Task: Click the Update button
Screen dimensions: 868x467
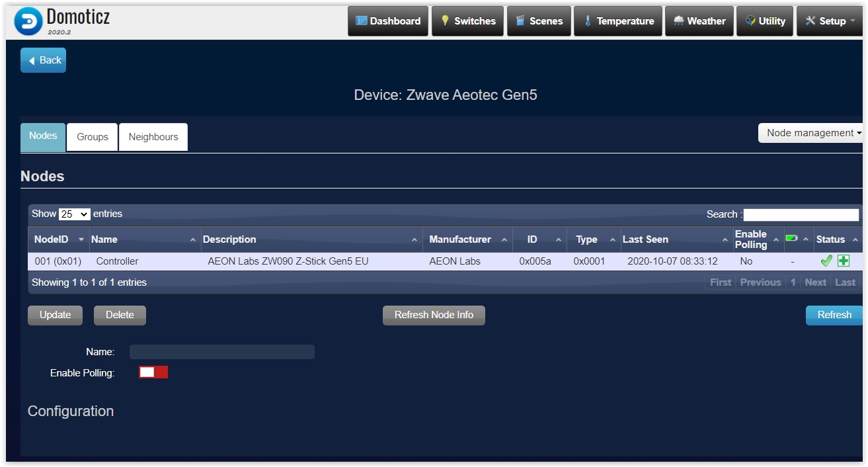Action: pyautogui.click(x=55, y=316)
